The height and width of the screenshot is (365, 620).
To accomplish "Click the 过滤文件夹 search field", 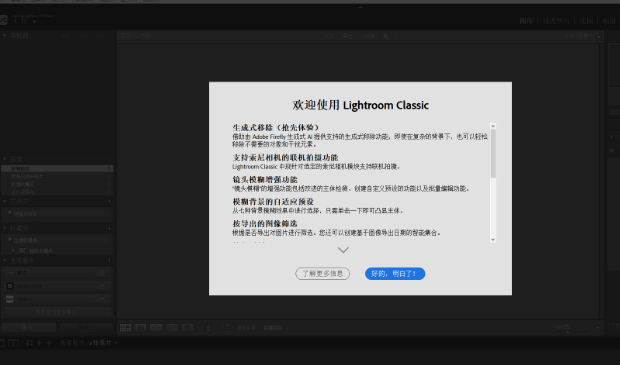I will [x=59, y=214].
